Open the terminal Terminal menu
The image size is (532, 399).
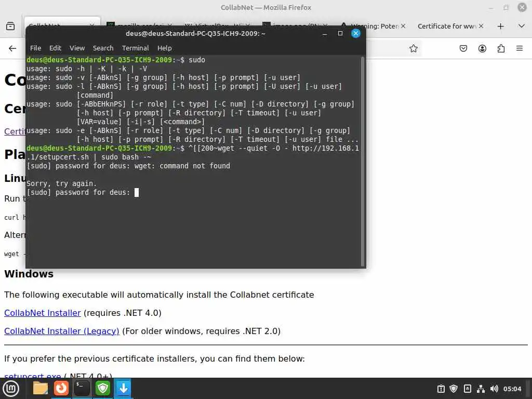click(136, 48)
